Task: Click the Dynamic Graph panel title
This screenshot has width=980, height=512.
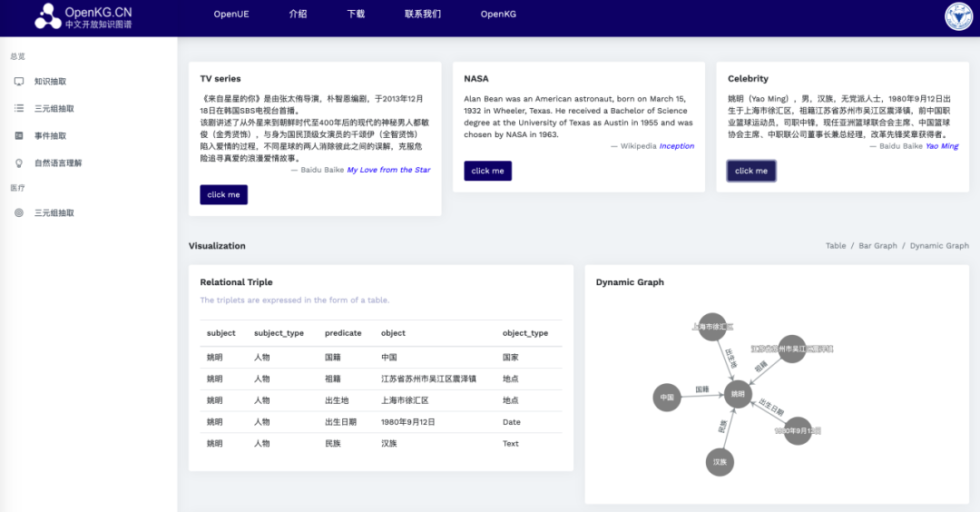Action: pyautogui.click(x=630, y=282)
